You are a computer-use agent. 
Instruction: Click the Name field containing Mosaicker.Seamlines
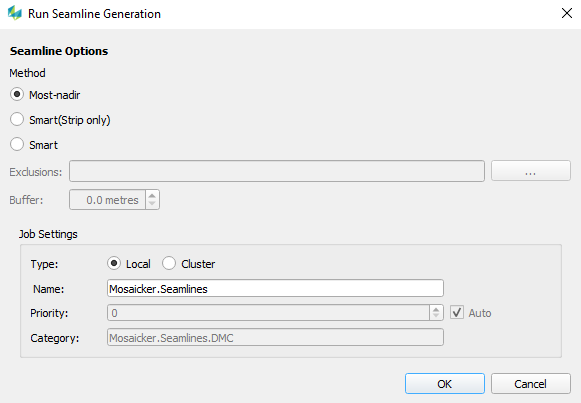275,288
